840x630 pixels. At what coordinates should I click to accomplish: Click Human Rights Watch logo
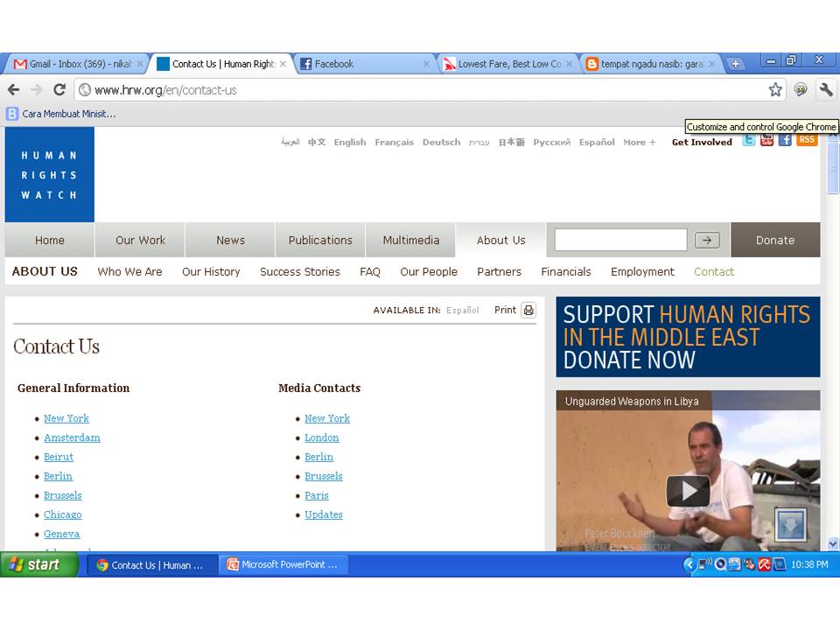[50, 175]
